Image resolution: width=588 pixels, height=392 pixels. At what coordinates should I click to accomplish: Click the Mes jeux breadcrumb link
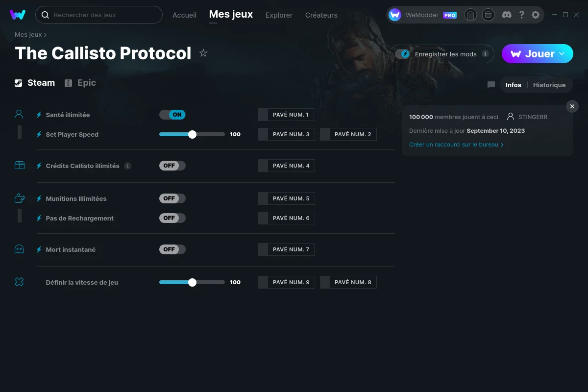pos(28,35)
